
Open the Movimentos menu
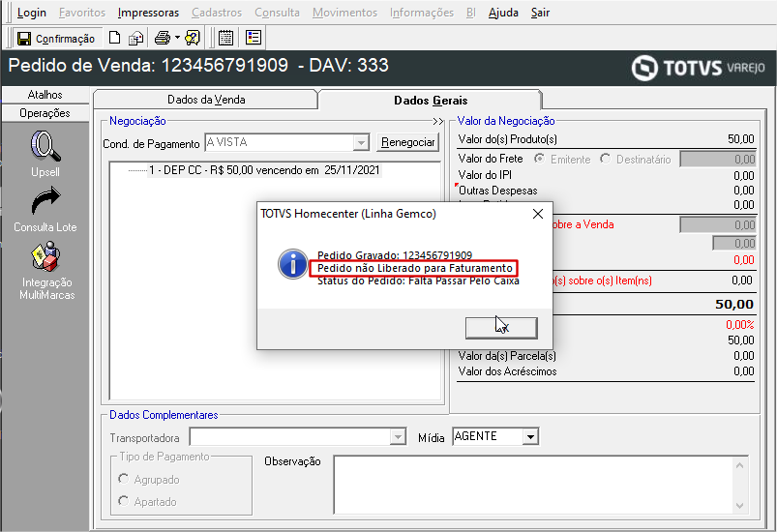(344, 13)
